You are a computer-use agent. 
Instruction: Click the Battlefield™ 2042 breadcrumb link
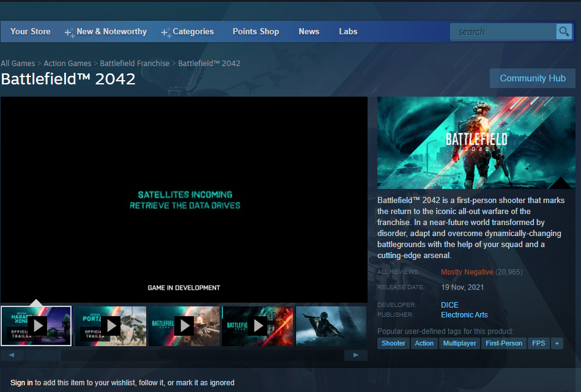[209, 64]
